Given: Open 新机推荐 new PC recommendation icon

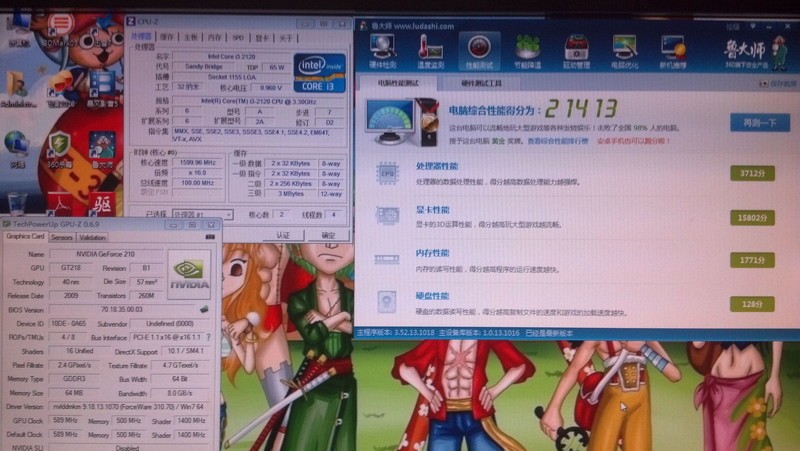Looking at the screenshot, I should [x=673, y=52].
